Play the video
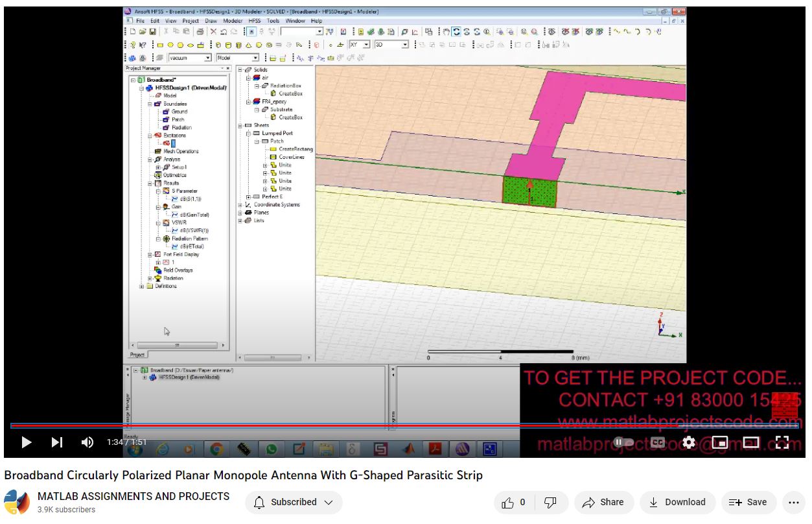Image resolution: width=812 pixels, height=524 pixels. pos(26,442)
